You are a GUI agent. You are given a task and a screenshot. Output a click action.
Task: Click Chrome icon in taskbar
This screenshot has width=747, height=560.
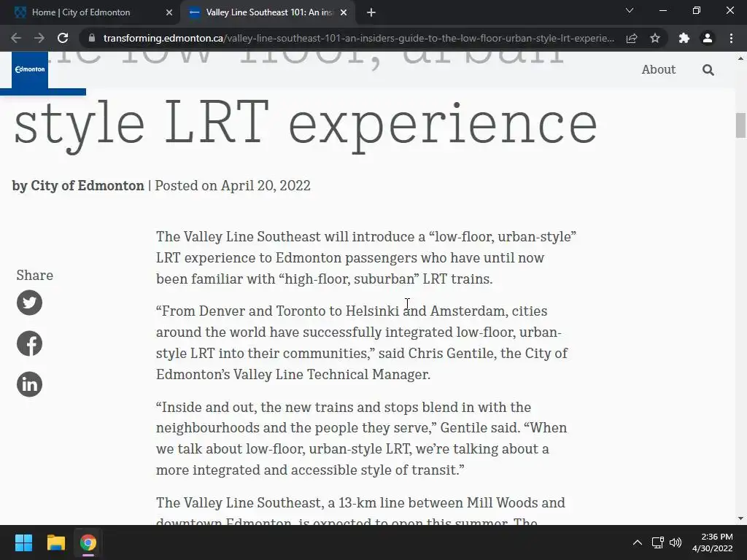88,542
